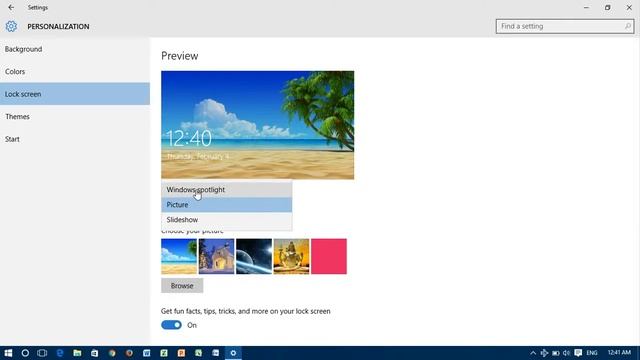640x360 pixels.
Task: Click the search magnifier in Find a setting
Action: coord(627,26)
